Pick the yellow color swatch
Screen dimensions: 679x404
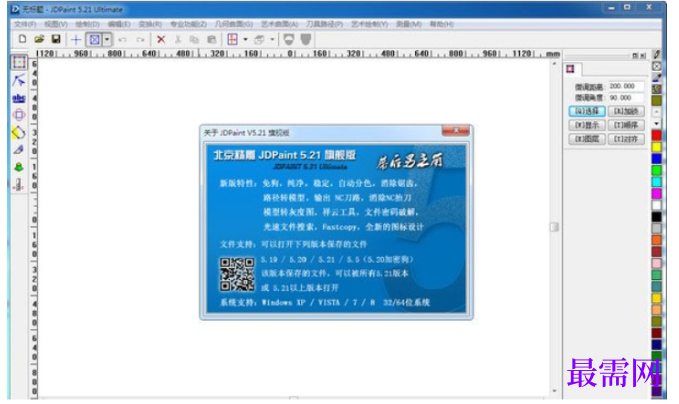coord(656,147)
